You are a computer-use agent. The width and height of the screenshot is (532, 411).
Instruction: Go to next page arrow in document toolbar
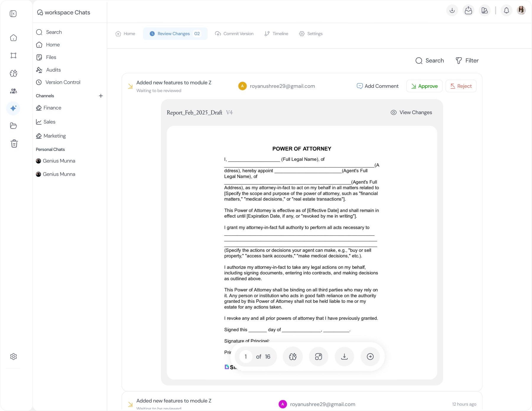370,357
